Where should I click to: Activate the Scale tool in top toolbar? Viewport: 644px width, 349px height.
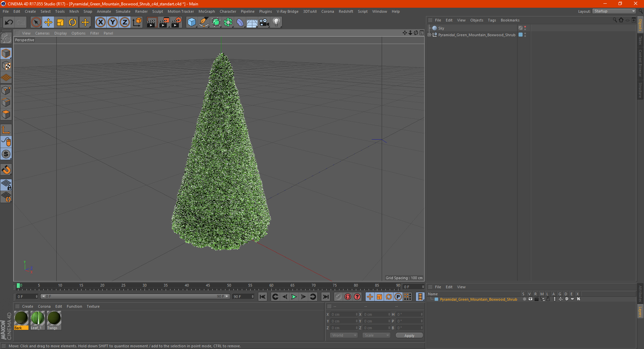pyautogui.click(x=60, y=22)
